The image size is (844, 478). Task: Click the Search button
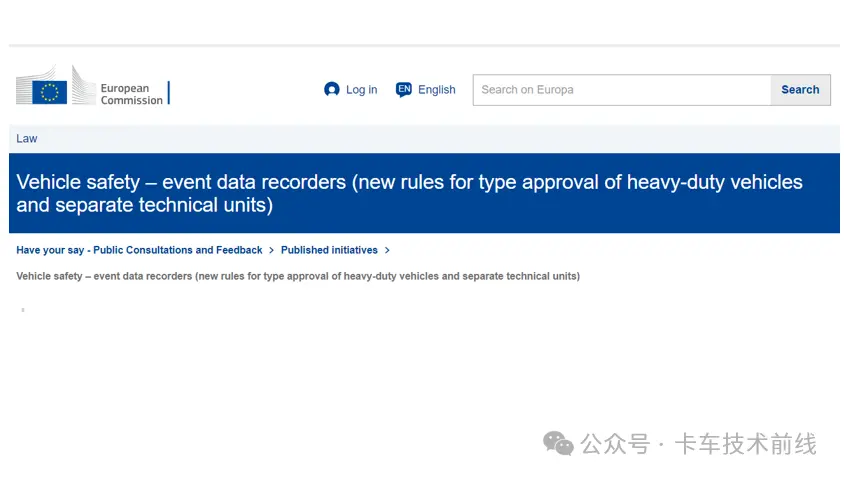pyautogui.click(x=800, y=90)
